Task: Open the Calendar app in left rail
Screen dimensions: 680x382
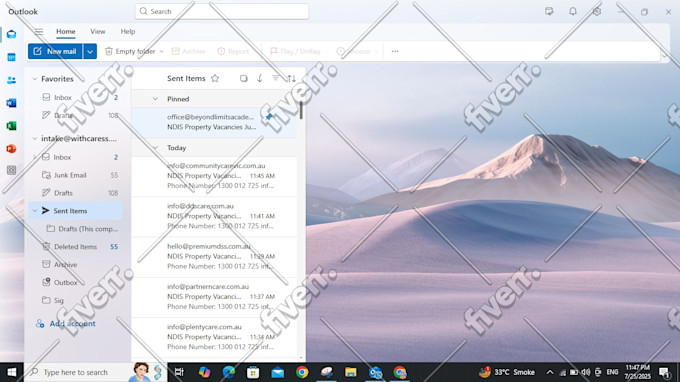Action: pyautogui.click(x=11, y=57)
